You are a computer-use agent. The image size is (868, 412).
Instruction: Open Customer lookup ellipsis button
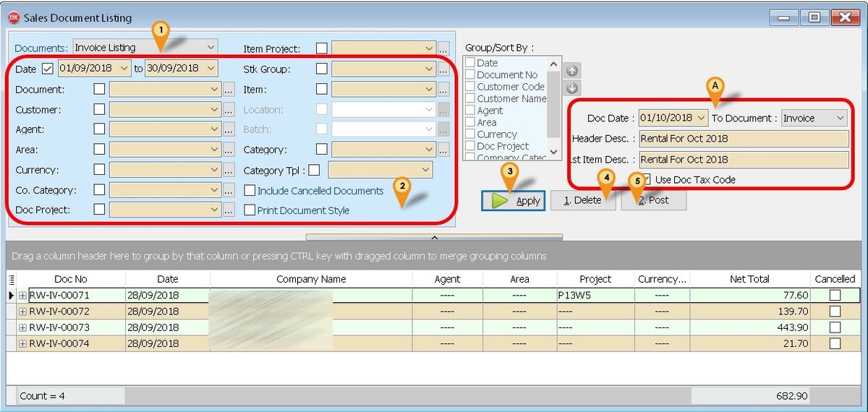pos(229,110)
